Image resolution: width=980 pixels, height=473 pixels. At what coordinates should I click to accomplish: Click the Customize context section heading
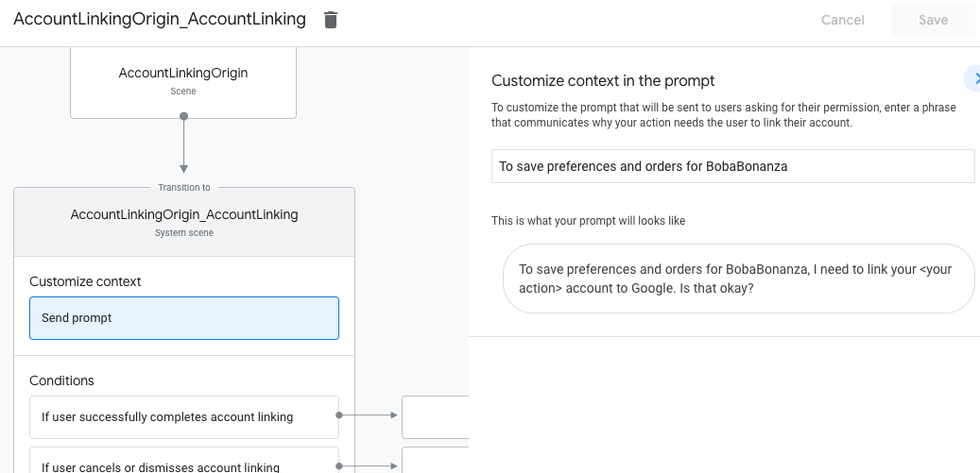pos(85,281)
